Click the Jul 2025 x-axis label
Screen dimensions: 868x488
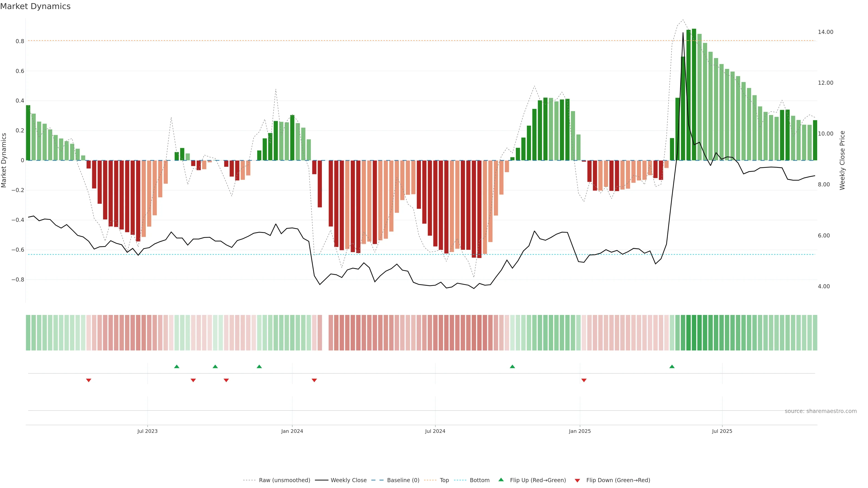722,431
